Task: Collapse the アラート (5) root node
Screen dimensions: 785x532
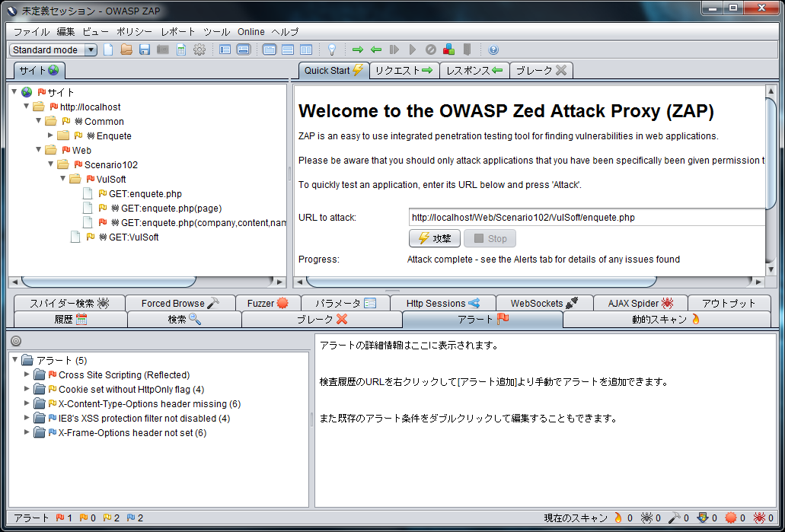Action: pos(15,359)
